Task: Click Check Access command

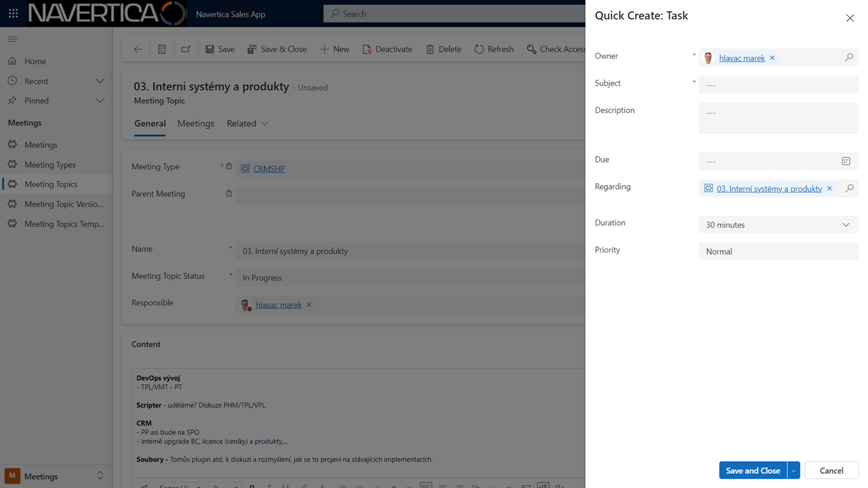Action: click(x=555, y=49)
